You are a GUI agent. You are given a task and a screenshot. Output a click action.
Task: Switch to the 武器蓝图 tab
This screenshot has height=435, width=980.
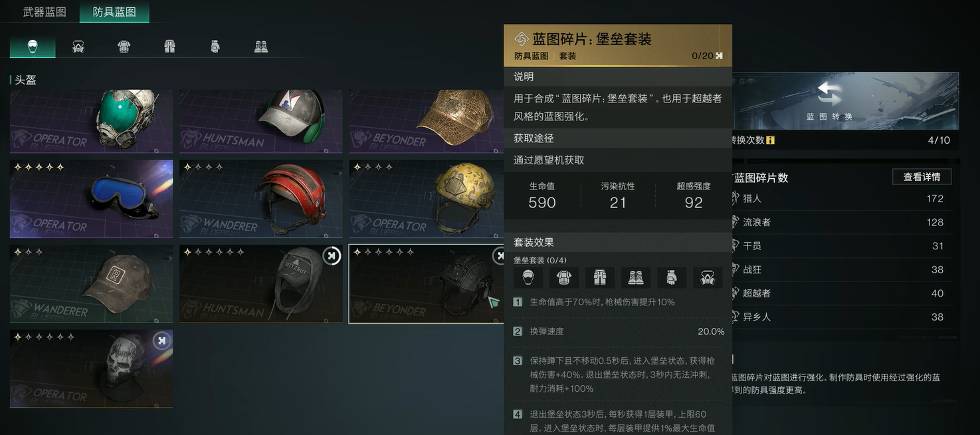coord(45,12)
